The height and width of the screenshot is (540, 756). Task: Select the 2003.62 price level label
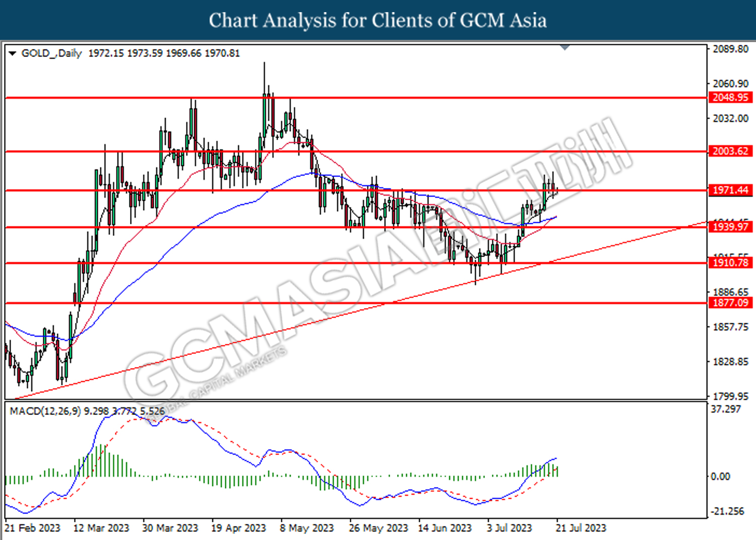point(730,151)
